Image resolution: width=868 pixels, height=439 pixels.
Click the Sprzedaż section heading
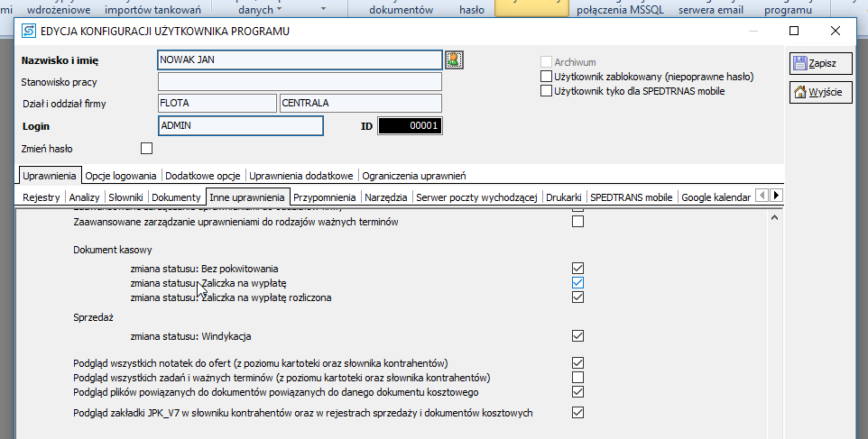pyautogui.click(x=93, y=317)
